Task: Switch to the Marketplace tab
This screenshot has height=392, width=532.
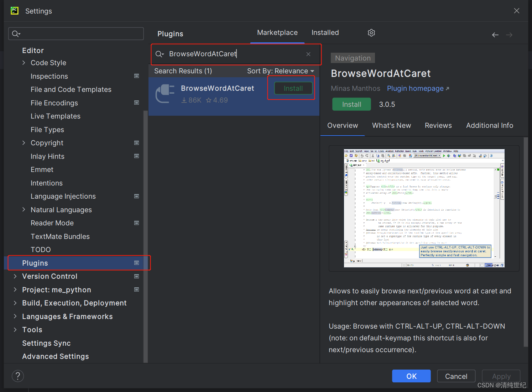Action: coord(277,32)
